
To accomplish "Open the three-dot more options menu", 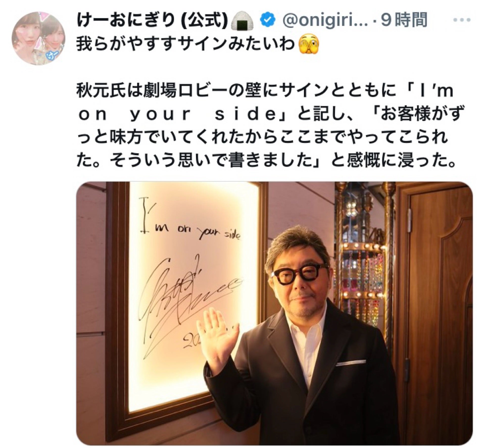I will pyautogui.click(x=463, y=20).
